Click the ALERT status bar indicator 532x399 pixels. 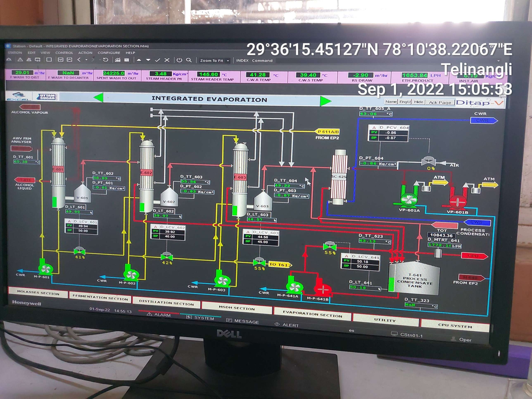pyautogui.click(x=287, y=325)
